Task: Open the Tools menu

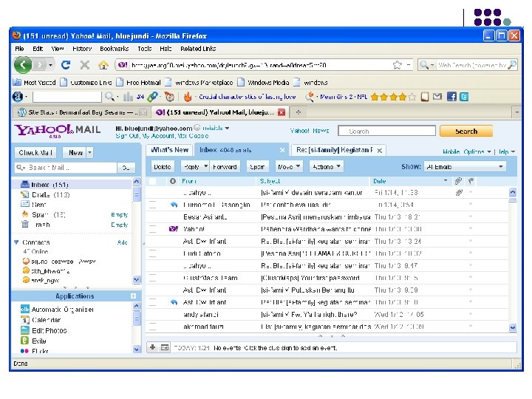Action: point(145,49)
